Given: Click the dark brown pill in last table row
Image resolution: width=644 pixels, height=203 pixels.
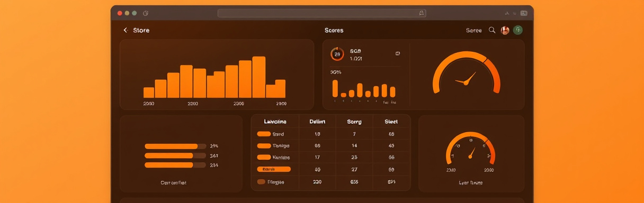Looking at the screenshot, I should pos(261,181).
